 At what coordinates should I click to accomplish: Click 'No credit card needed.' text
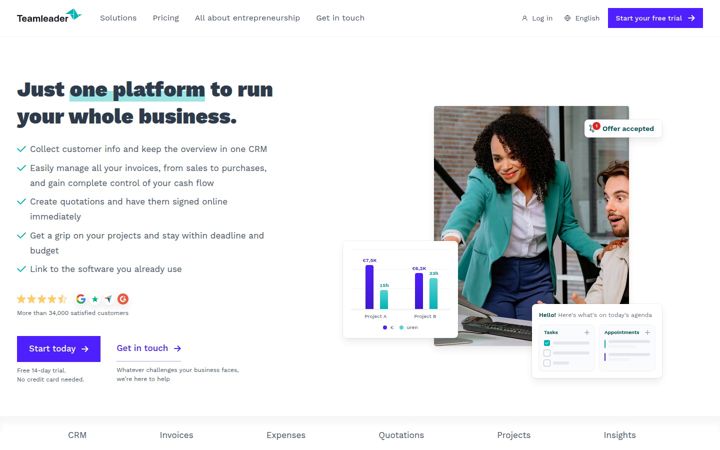pyautogui.click(x=51, y=380)
